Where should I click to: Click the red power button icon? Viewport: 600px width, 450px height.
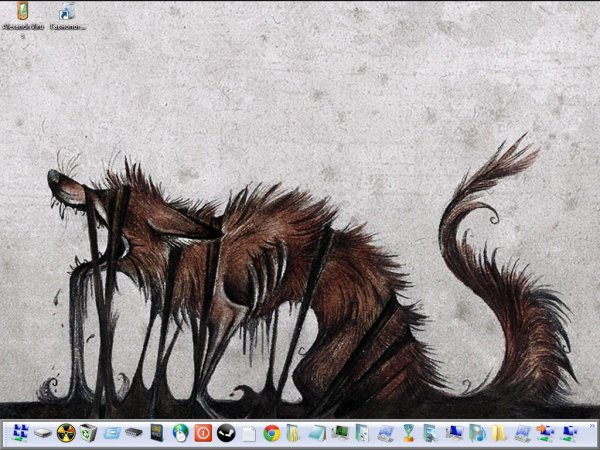(202, 433)
